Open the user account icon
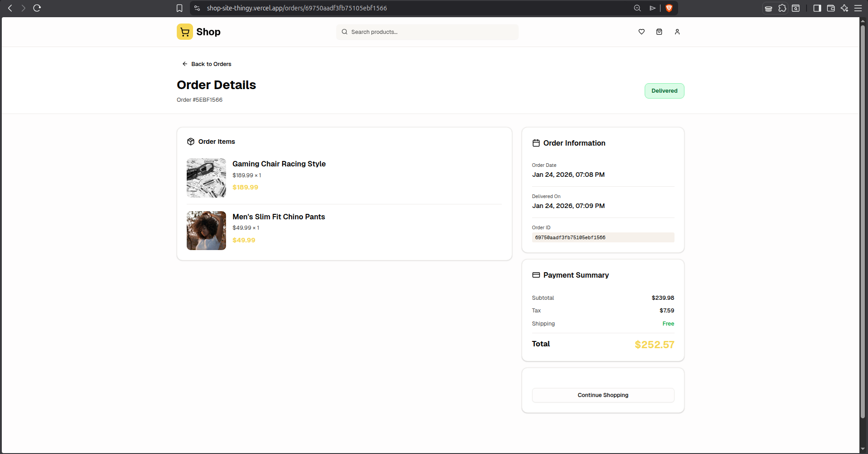 [x=677, y=32]
